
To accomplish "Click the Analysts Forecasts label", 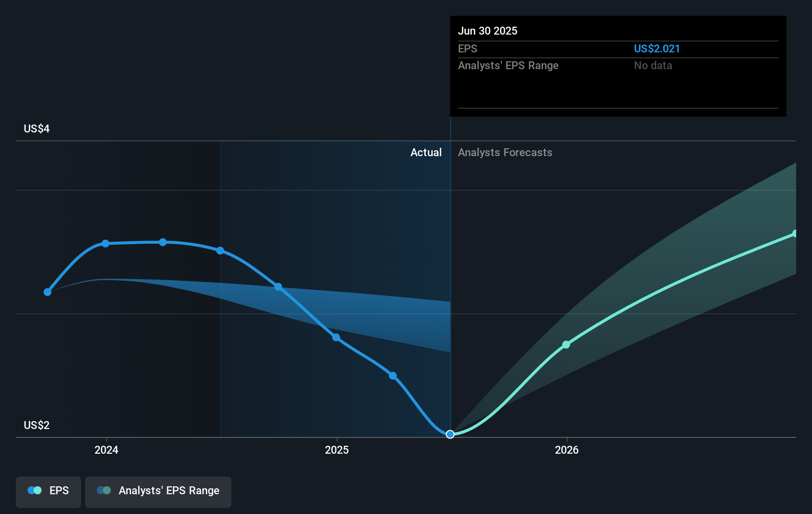I will coord(505,153).
